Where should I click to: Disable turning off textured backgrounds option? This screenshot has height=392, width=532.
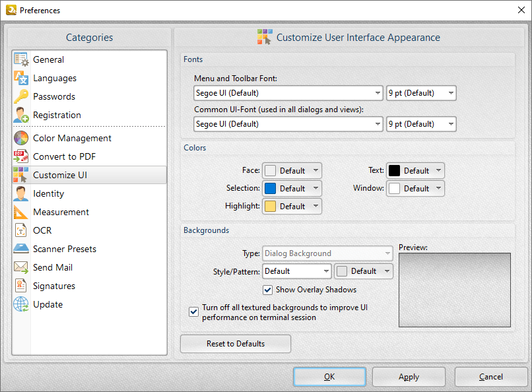(193, 311)
